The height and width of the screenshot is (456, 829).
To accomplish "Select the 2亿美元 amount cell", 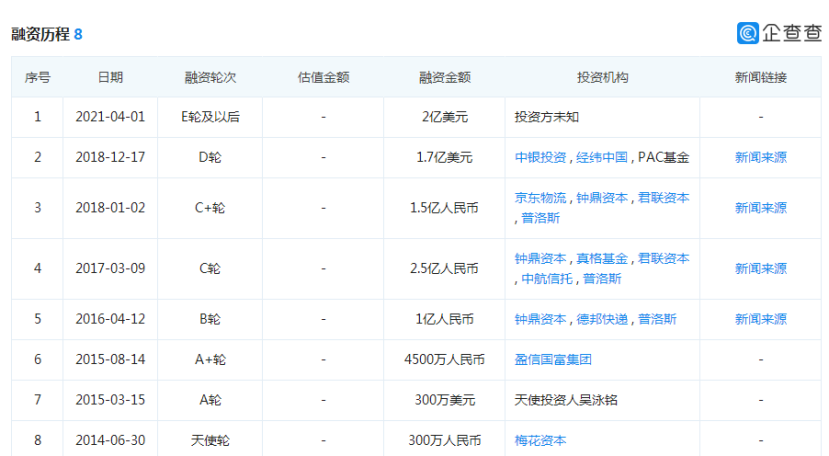I will (x=445, y=117).
